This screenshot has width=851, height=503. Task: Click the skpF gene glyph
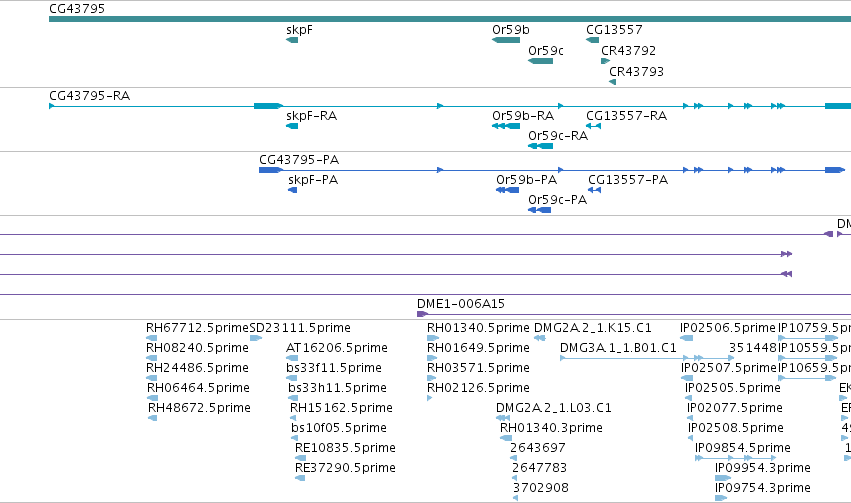click(x=292, y=40)
